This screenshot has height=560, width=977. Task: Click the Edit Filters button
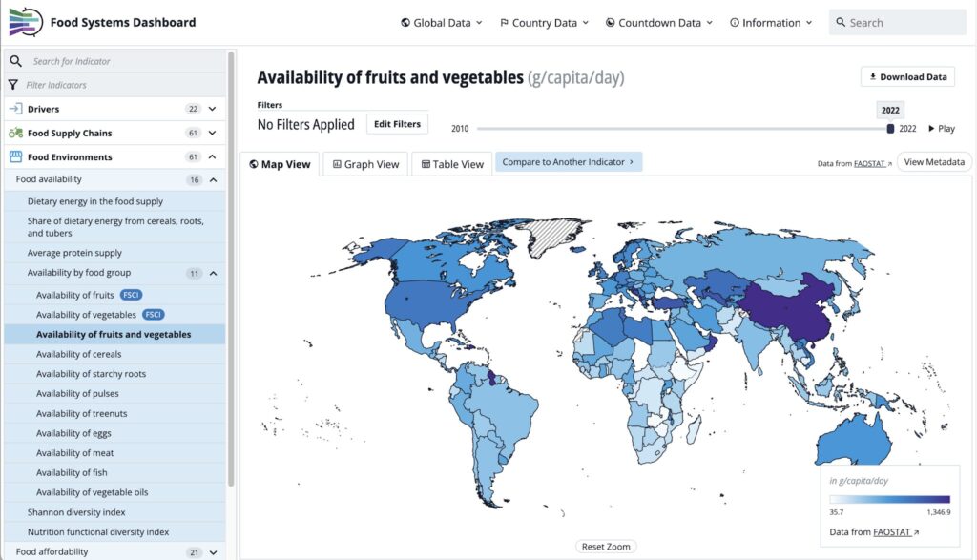(397, 124)
